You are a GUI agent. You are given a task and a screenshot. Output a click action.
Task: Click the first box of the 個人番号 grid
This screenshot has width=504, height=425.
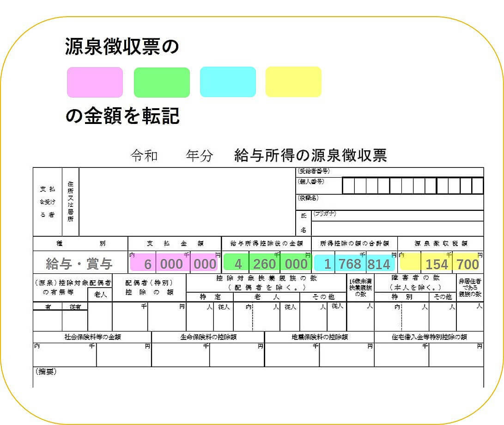click(x=348, y=185)
